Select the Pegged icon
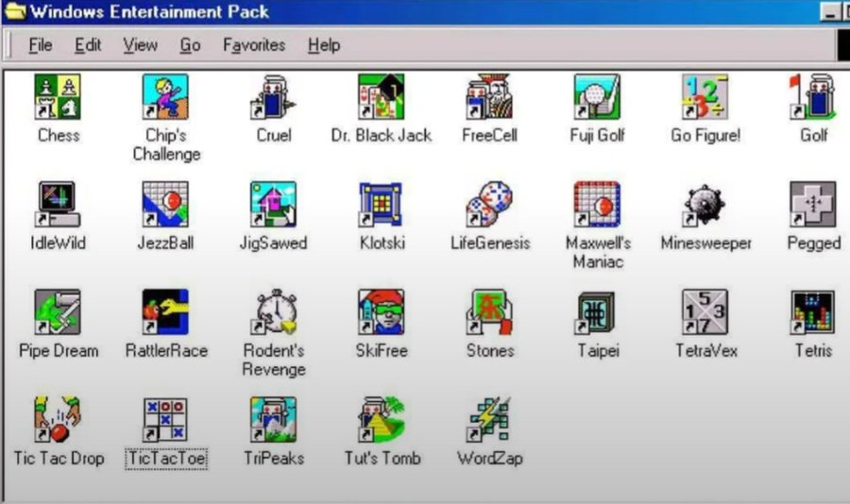 [x=812, y=204]
